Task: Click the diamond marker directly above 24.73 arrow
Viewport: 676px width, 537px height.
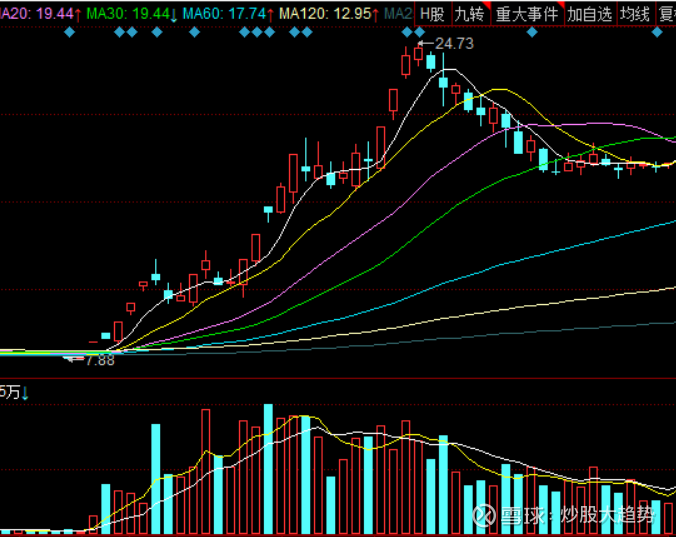Action: click(x=419, y=32)
